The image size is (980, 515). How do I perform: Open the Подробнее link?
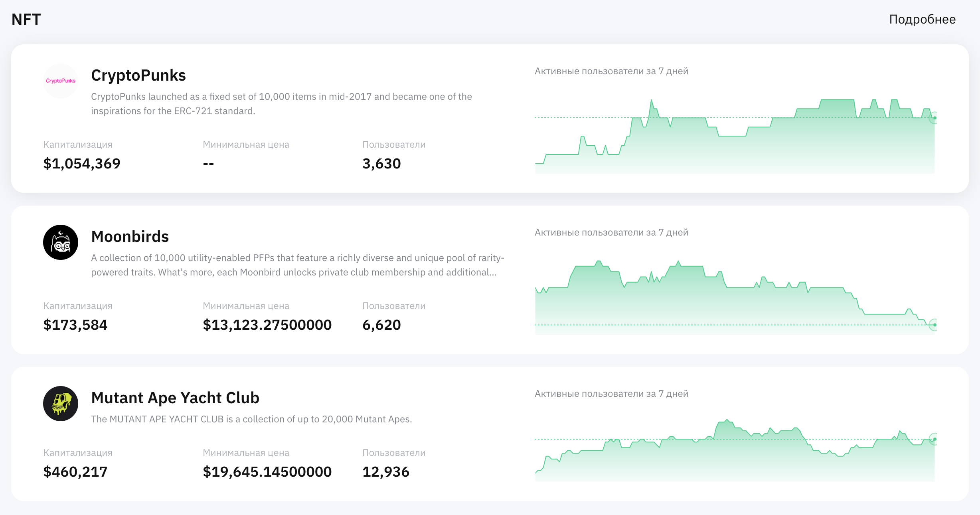pyautogui.click(x=922, y=20)
